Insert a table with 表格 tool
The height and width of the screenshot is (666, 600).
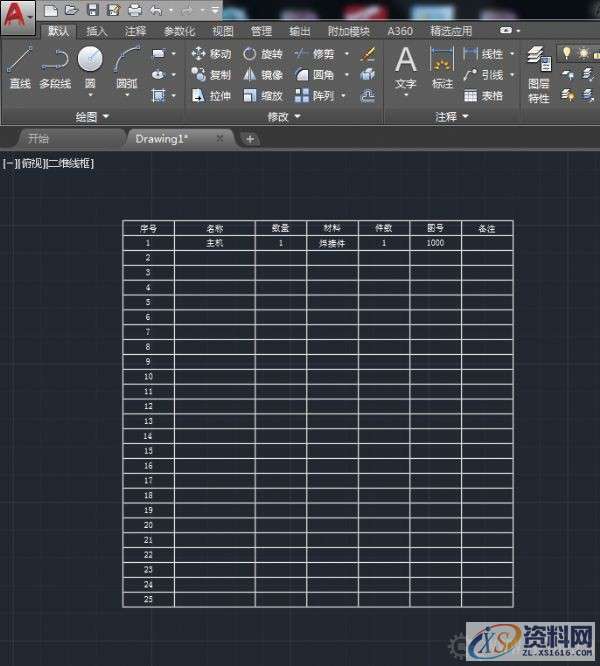tap(483, 96)
